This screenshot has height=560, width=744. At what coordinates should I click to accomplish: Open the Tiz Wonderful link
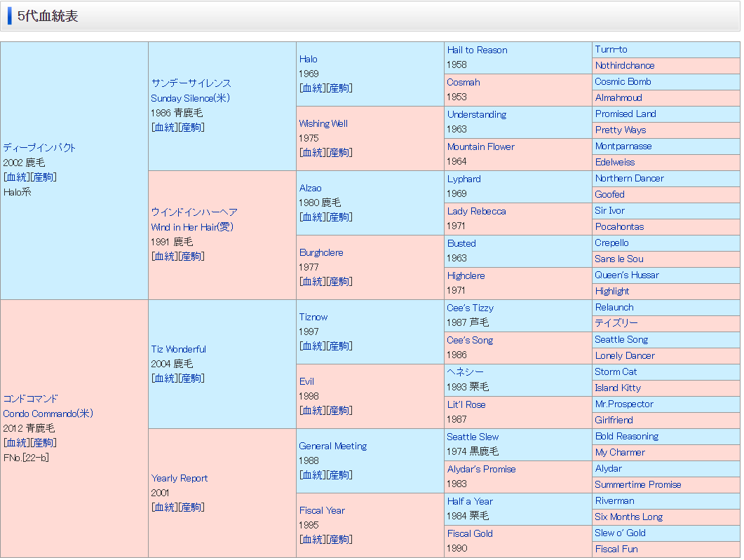coord(178,350)
